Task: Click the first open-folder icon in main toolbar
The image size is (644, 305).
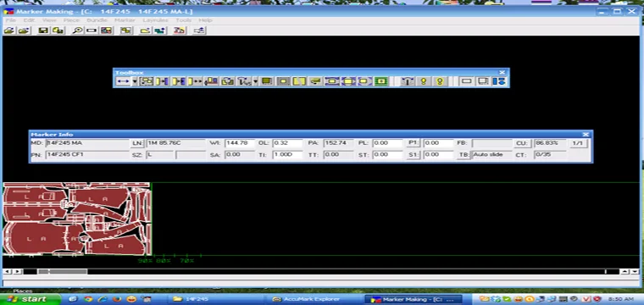Action: point(9,30)
